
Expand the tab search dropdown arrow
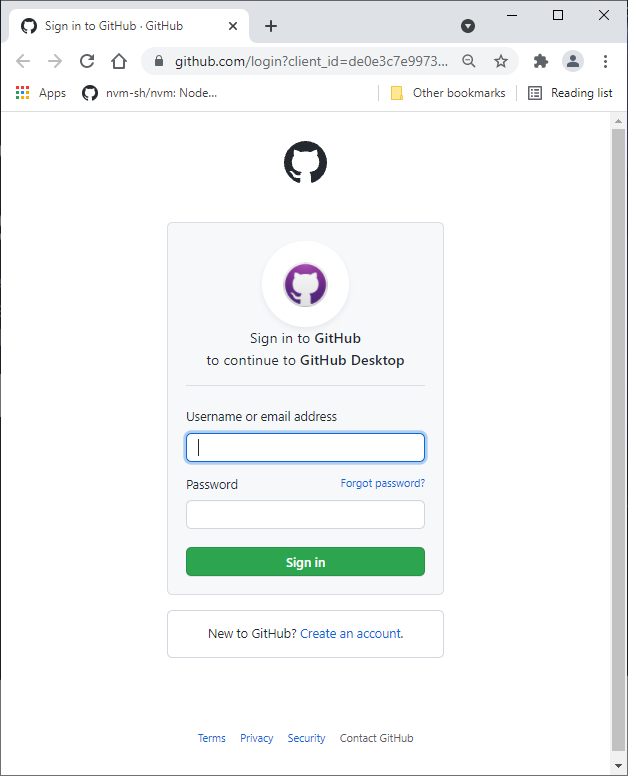(x=467, y=26)
